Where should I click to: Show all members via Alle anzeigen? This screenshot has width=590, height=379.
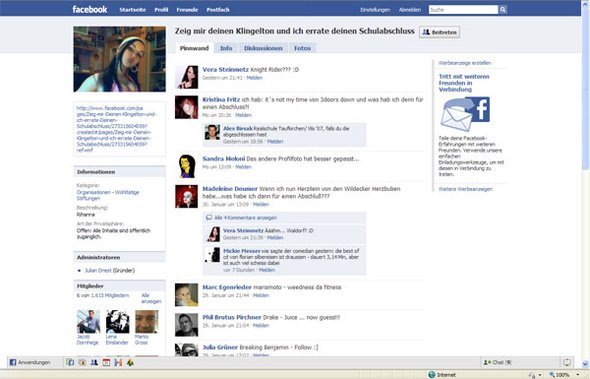151,298
